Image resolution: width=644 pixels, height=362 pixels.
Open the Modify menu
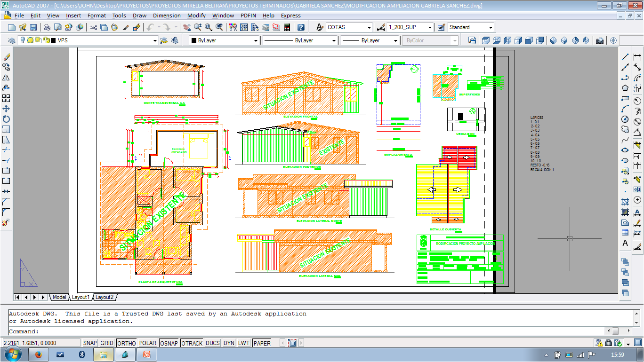point(196,16)
